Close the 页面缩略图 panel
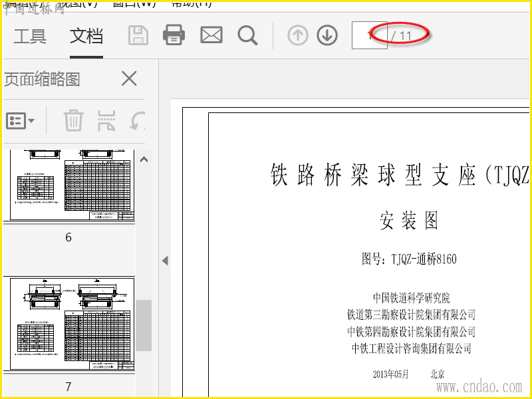This screenshot has height=399, width=532. (129, 78)
